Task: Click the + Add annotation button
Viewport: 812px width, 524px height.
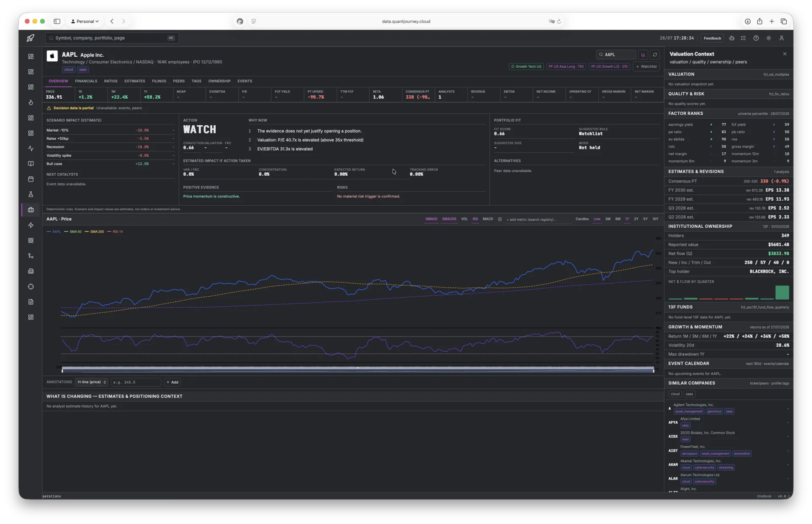Action: 173,382
